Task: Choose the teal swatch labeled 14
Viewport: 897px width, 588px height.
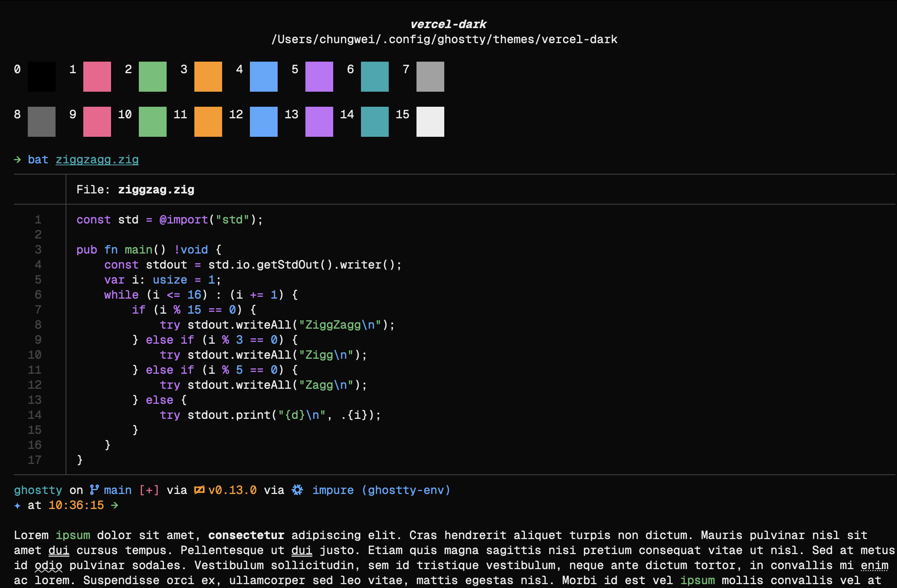Action: coord(375,122)
